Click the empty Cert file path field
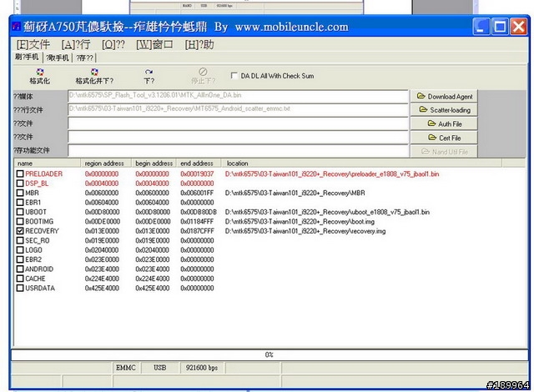 click(238, 137)
